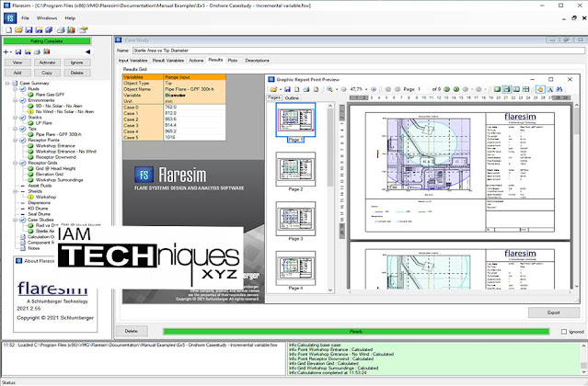Click the Save As icon in main toolbar
588x386 pixels.
click(x=39, y=30)
